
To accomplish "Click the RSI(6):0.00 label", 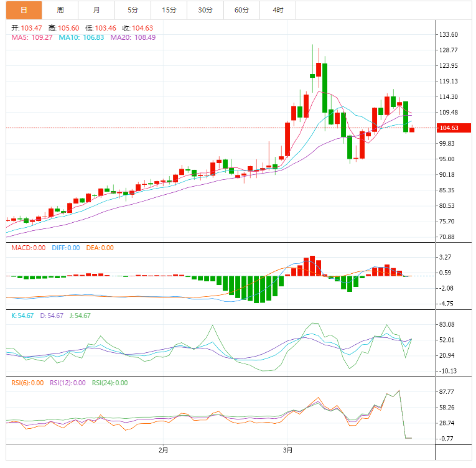I will [27, 383].
